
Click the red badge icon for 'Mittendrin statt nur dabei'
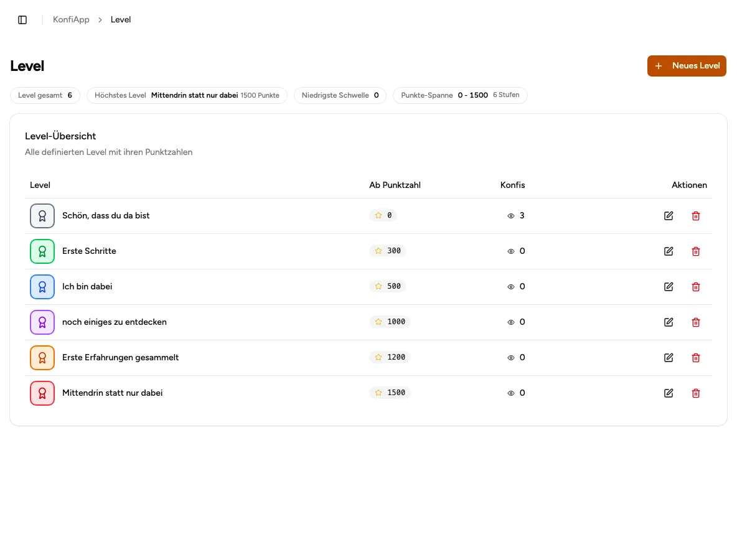point(42,393)
